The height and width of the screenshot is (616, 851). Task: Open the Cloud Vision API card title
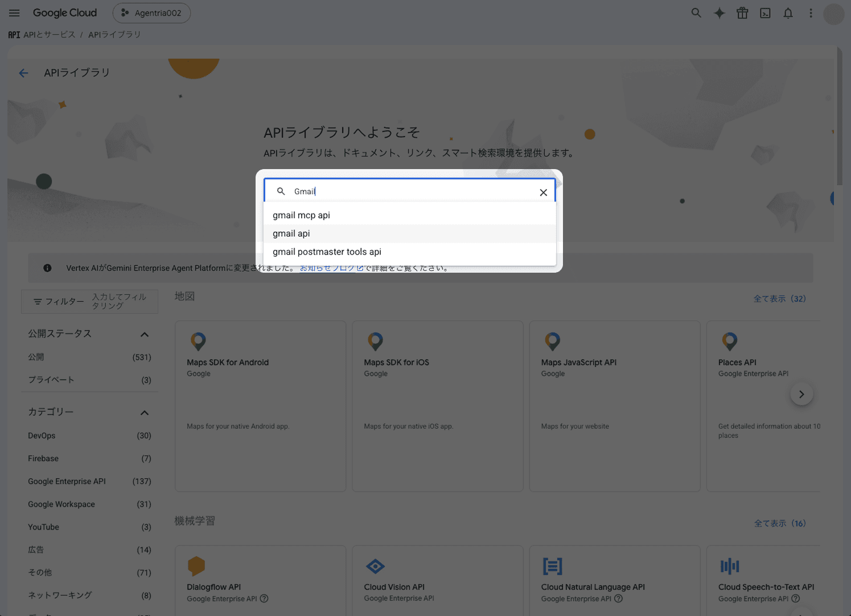394,587
